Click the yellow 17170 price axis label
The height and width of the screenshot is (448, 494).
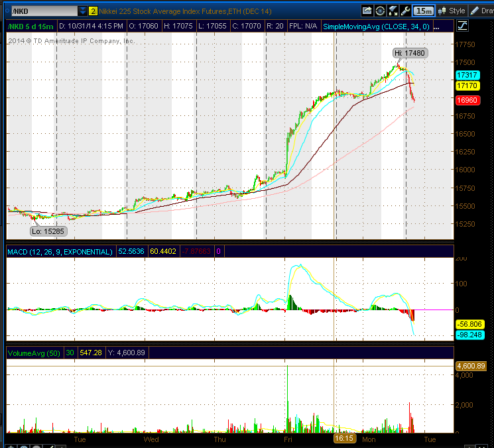467,85
